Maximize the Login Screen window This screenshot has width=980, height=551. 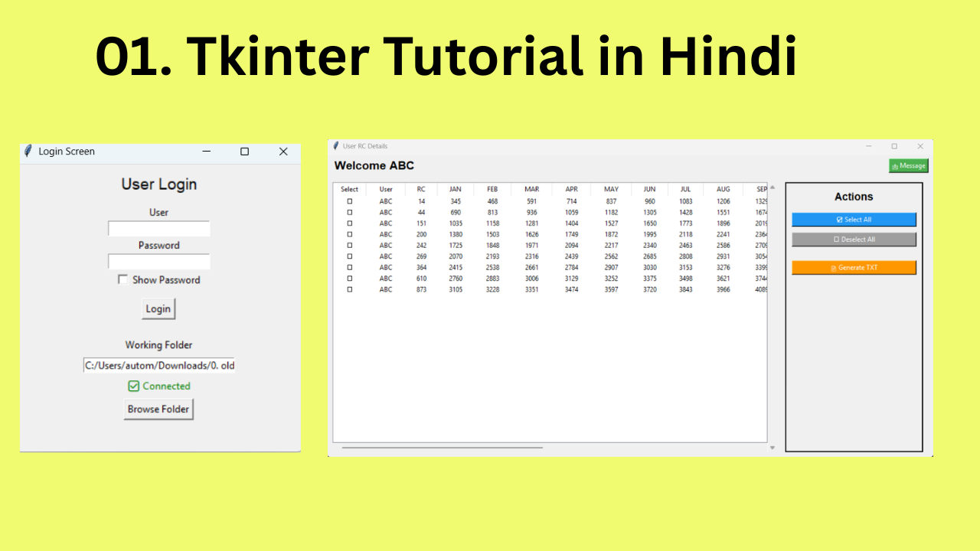(x=244, y=152)
